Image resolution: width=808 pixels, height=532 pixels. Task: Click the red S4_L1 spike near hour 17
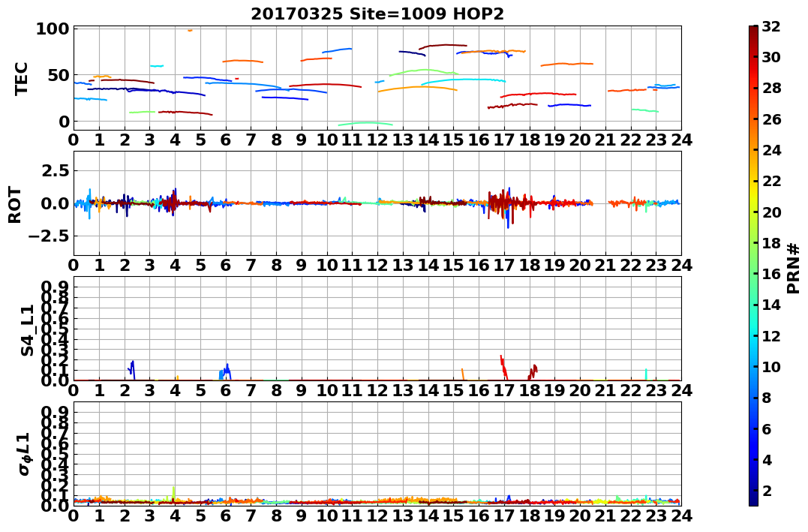[504, 367]
